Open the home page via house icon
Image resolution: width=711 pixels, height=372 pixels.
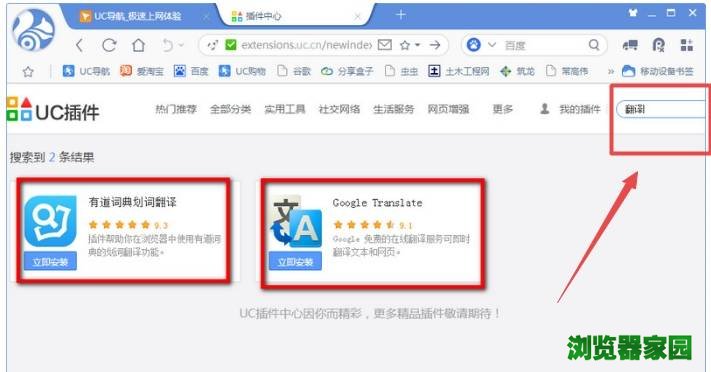coord(139,45)
